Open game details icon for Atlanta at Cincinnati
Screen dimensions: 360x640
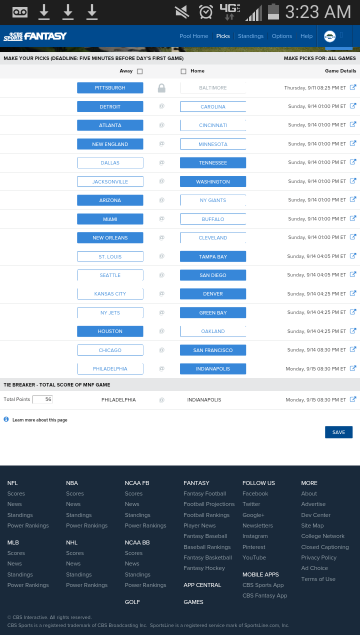[353, 125]
